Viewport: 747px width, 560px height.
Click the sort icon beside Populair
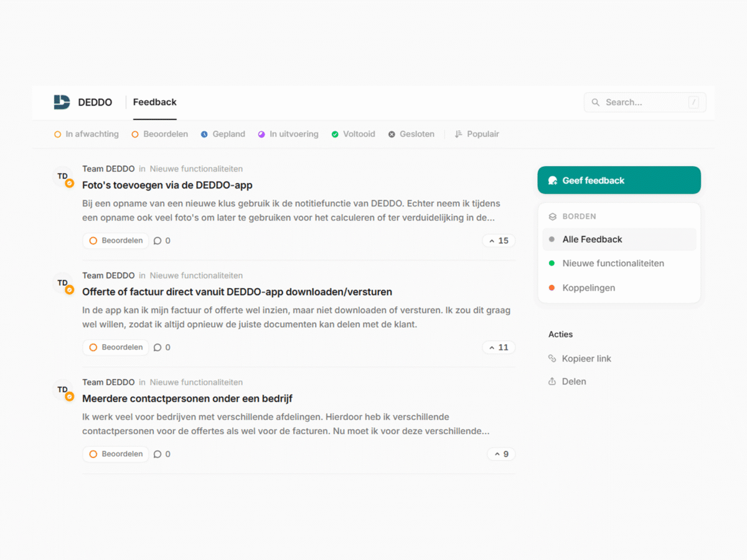(459, 134)
